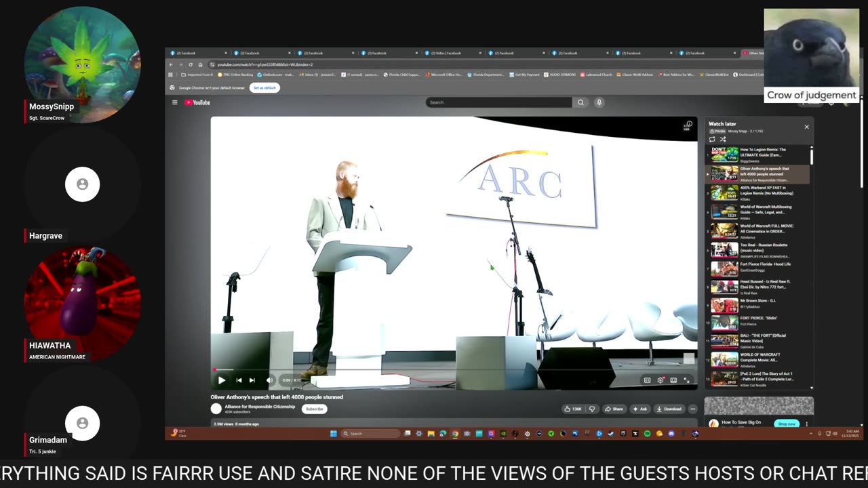Image resolution: width=868 pixels, height=488 pixels.
Task: Start voice search with microphone icon
Action: tap(599, 102)
